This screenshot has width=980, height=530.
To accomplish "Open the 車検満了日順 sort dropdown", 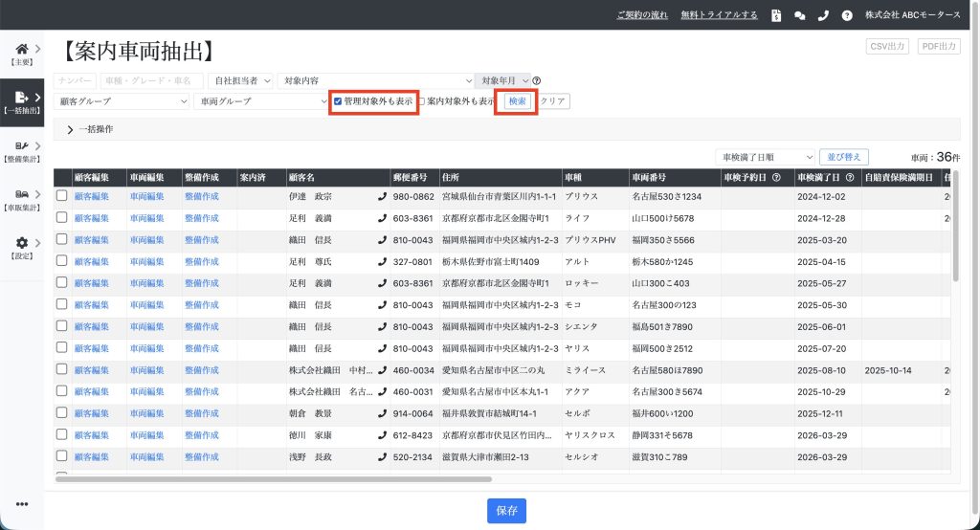I will tap(764, 157).
